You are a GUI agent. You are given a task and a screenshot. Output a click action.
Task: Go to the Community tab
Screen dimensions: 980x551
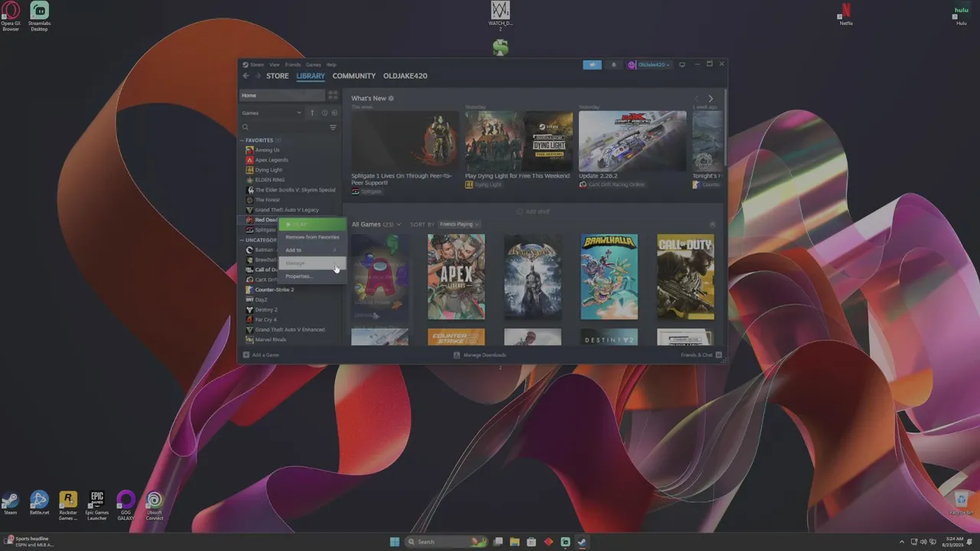click(x=354, y=76)
